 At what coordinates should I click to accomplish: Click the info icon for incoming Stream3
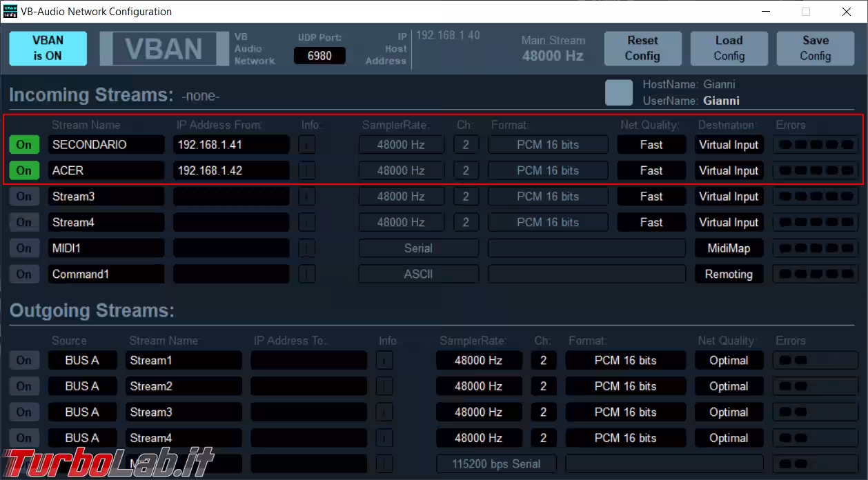306,197
